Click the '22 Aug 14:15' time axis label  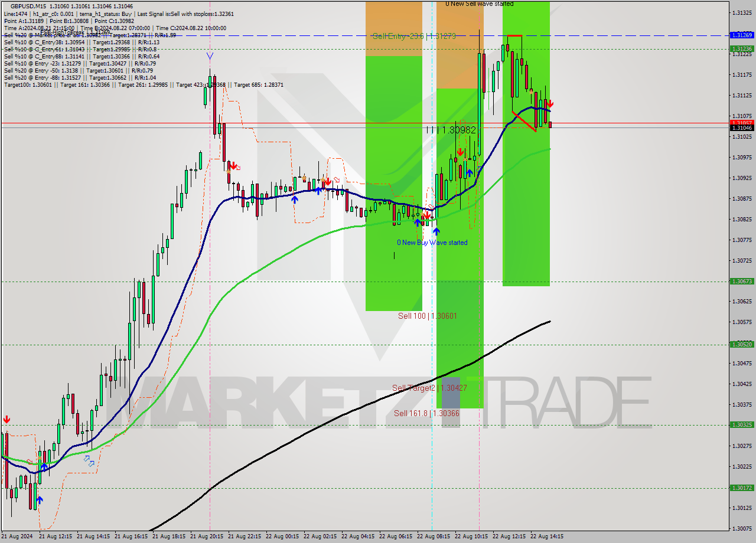tap(547, 537)
